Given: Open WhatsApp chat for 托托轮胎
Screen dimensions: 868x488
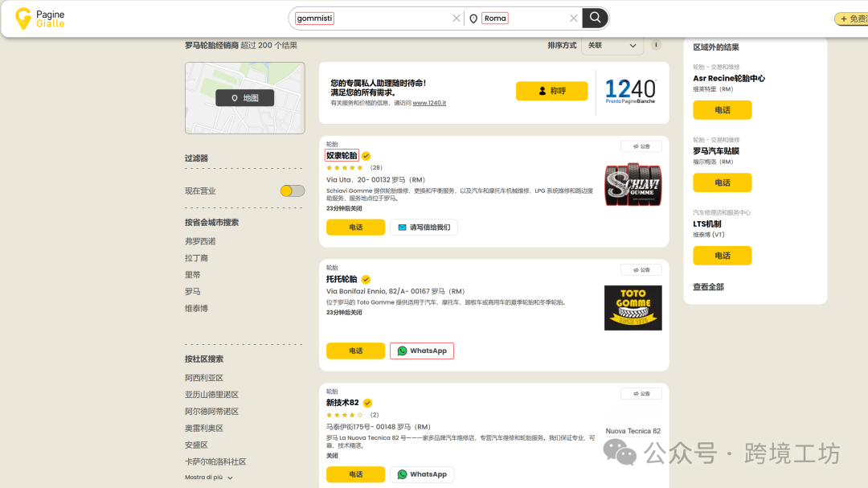Looking at the screenshot, I should 422,351.
